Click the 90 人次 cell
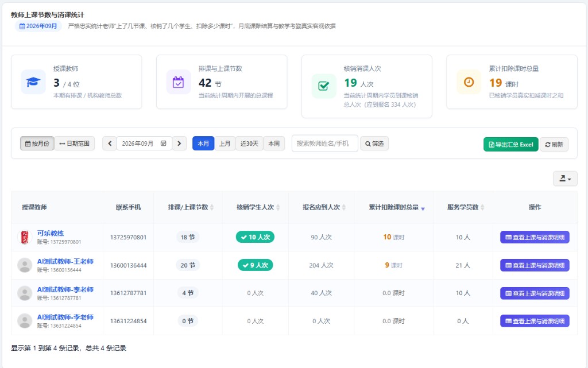This screenshot has height=368, width=588. point(322,237)
